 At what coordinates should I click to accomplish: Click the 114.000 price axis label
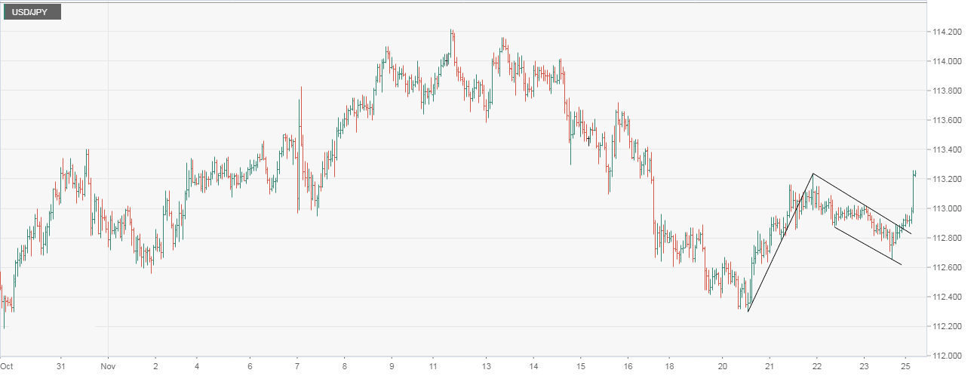(x=945, y=61)
